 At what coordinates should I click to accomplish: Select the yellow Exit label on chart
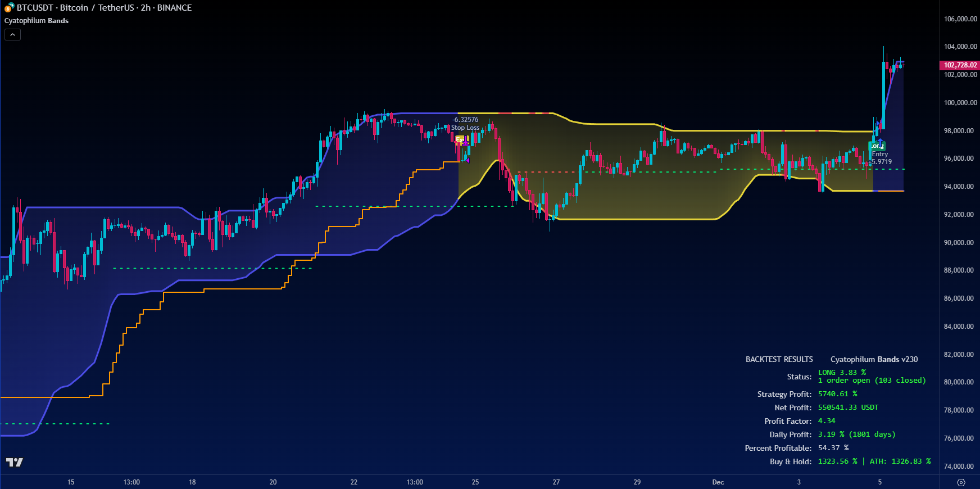462,141
